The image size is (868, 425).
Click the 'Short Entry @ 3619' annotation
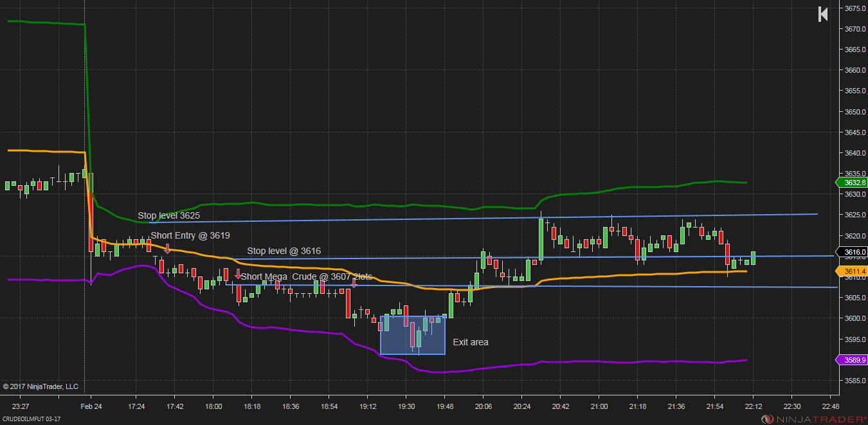pos(190,235)
